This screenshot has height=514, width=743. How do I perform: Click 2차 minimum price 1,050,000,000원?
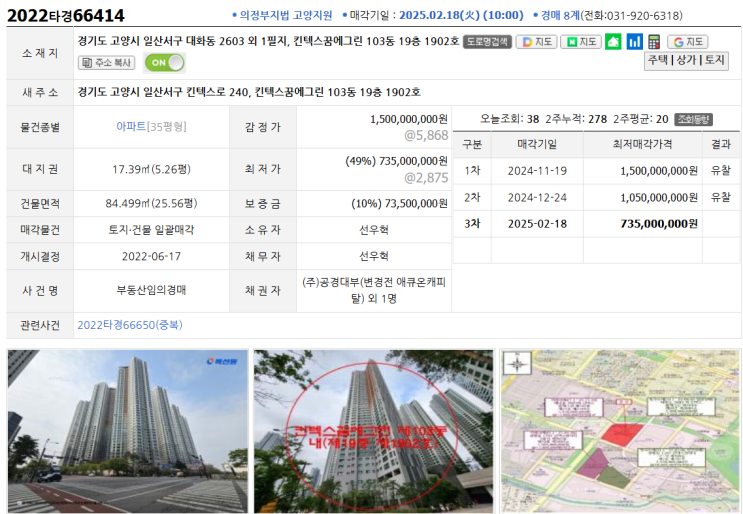(659, 198)
